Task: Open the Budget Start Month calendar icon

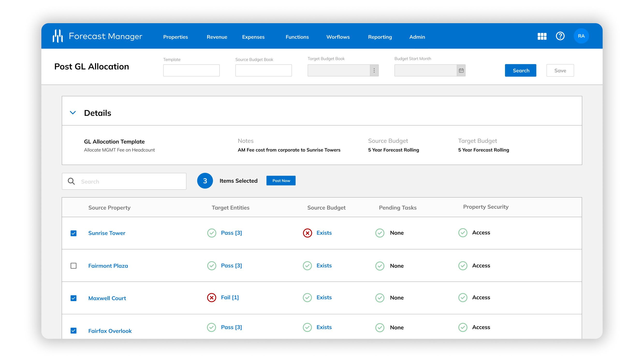Action: click(x=461, y=71)
